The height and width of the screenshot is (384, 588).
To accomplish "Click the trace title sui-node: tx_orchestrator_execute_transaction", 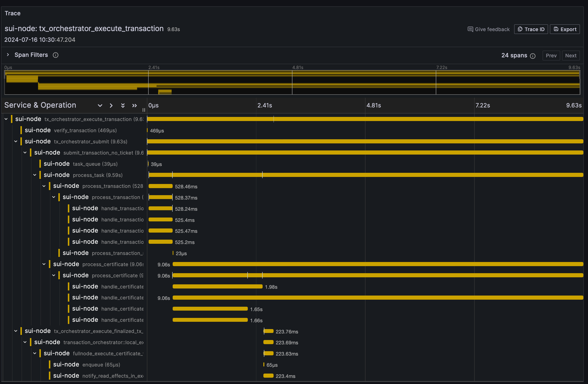I will 84,29.
